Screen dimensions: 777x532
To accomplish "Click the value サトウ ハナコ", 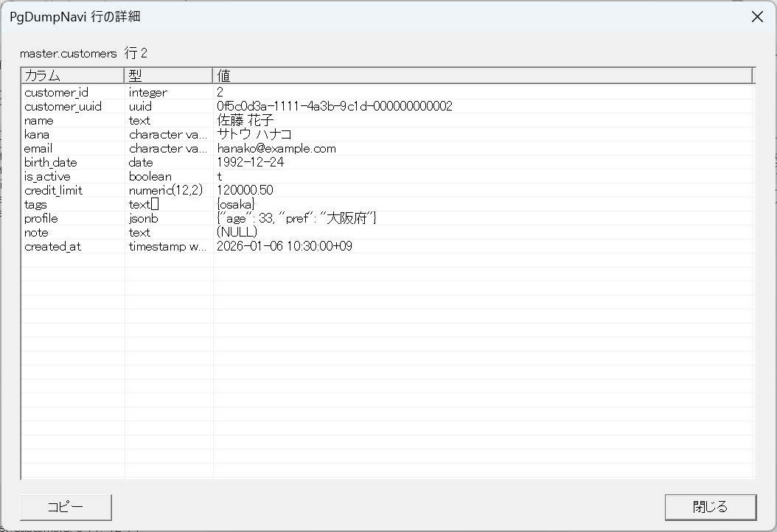I will point(254,134).
